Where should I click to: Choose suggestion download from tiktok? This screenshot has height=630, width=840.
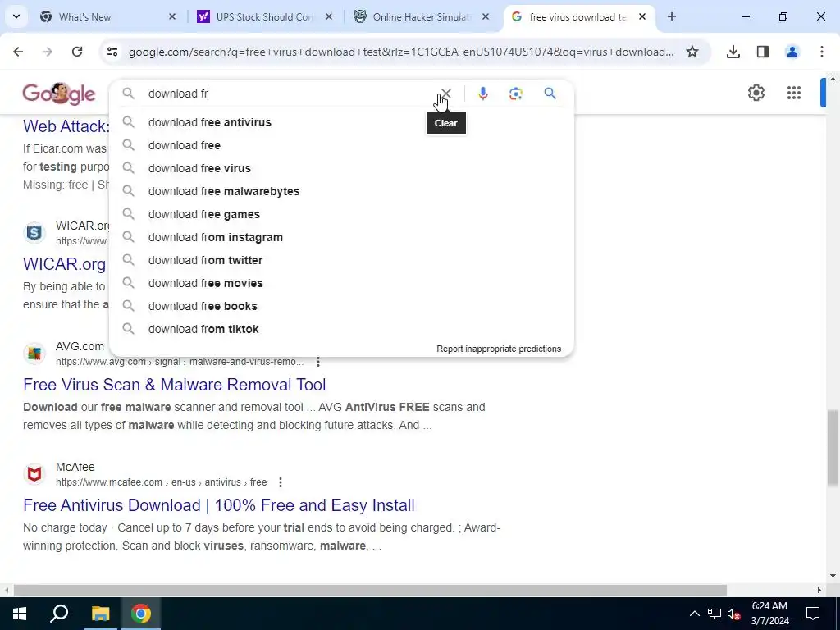(x=341, y=330)
